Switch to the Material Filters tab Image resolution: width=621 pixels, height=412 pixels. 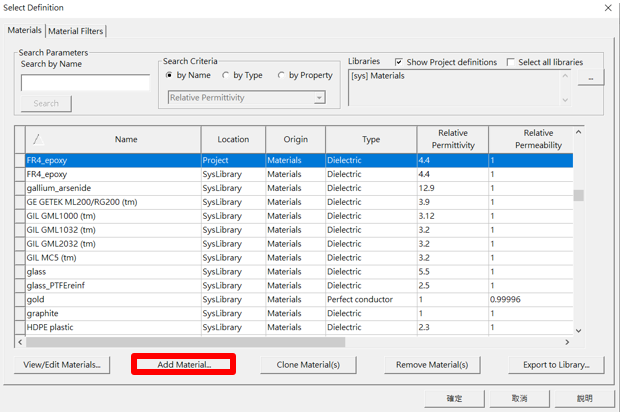76,31
